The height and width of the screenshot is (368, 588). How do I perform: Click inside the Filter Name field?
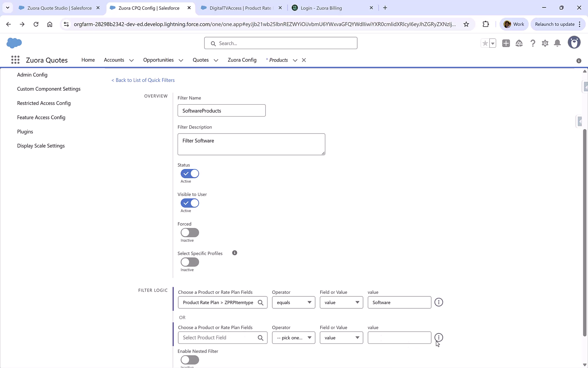point(221,110)
